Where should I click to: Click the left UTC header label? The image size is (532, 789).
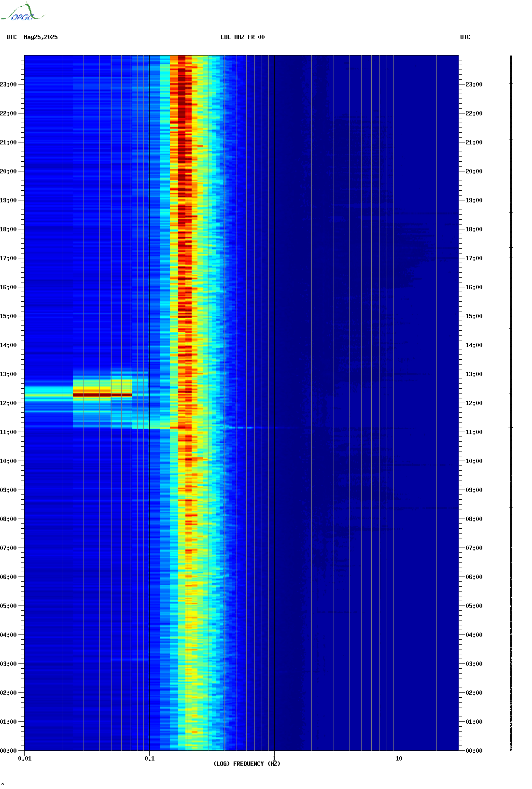12,37
